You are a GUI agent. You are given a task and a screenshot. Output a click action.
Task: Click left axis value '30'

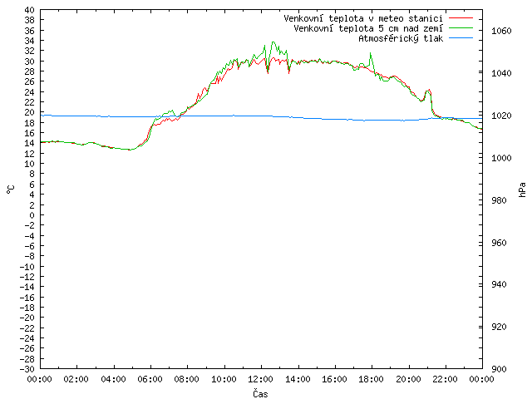tap(30, 61)
